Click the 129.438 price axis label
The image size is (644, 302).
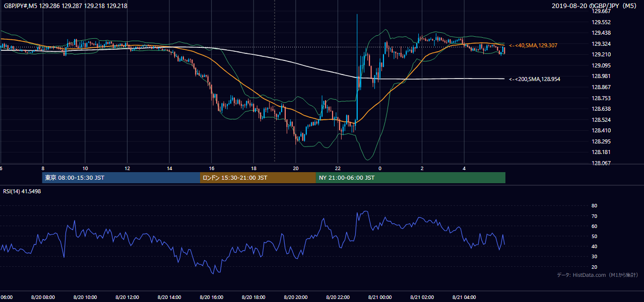point(601,33)
